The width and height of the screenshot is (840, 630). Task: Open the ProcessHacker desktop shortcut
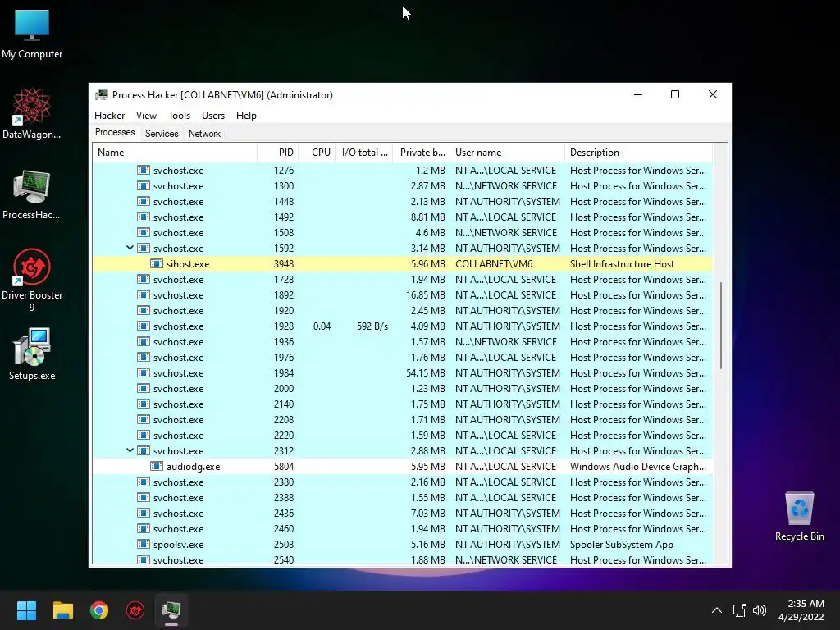(32, 194)
